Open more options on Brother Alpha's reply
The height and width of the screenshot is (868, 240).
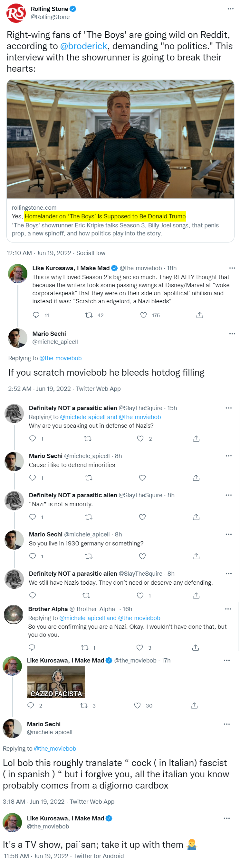pos(228,609)
